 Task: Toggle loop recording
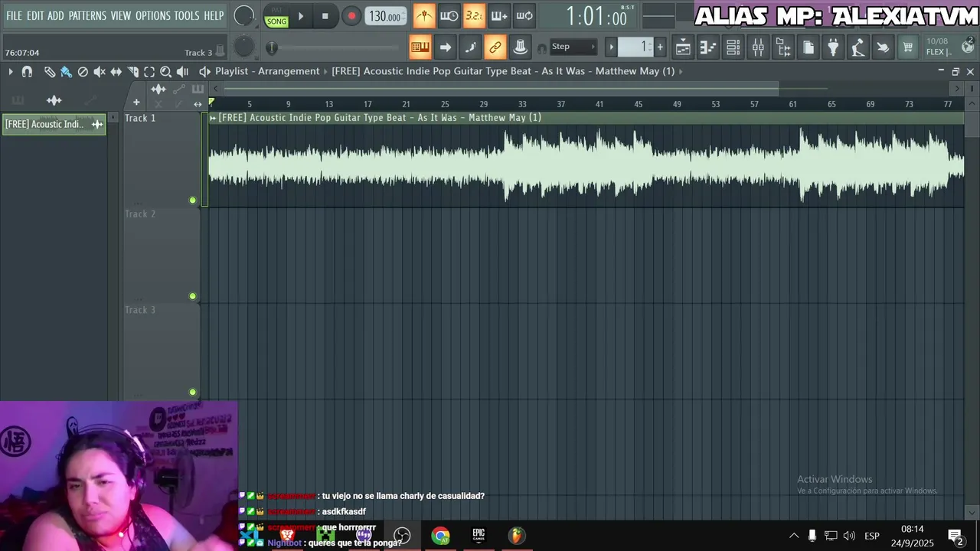pos(524,16)
